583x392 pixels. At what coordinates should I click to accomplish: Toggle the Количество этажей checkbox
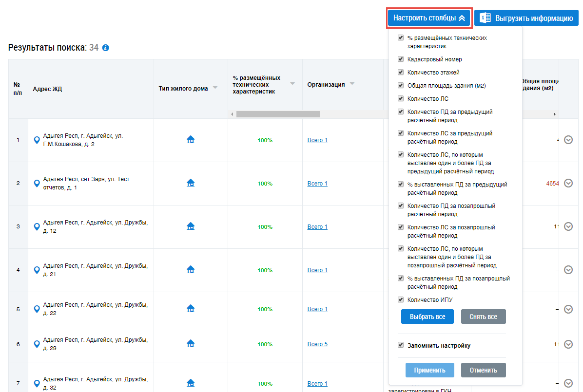click(x=401, y=72)
